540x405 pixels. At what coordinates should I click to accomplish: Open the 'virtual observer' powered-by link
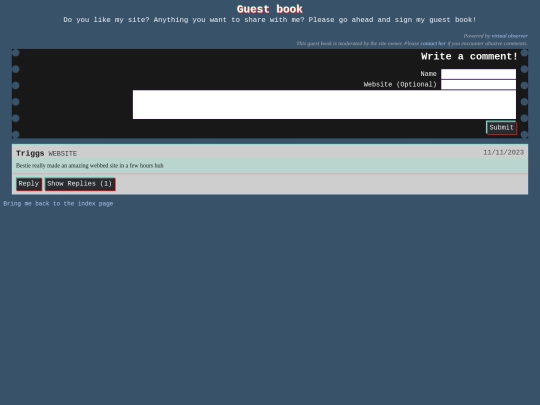click(509, 36)
